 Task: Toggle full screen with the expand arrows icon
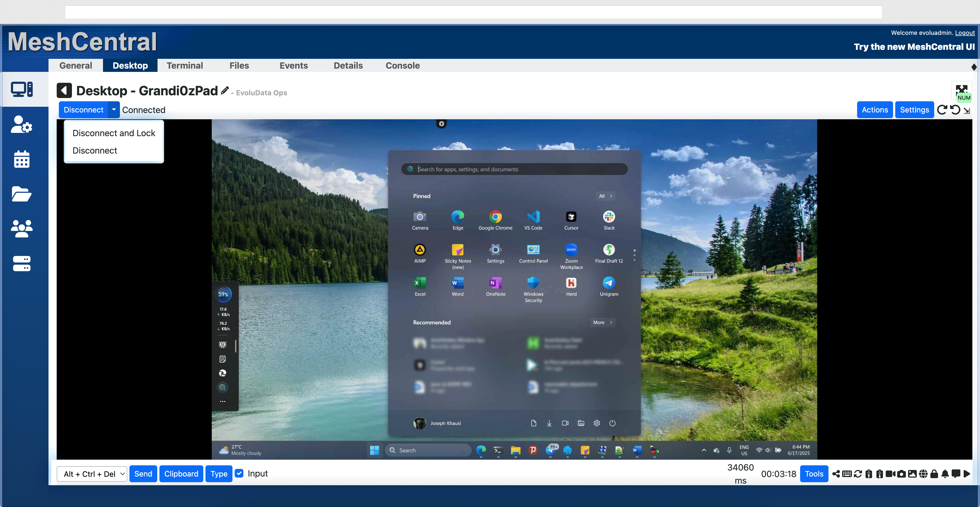tap(961, 89)
